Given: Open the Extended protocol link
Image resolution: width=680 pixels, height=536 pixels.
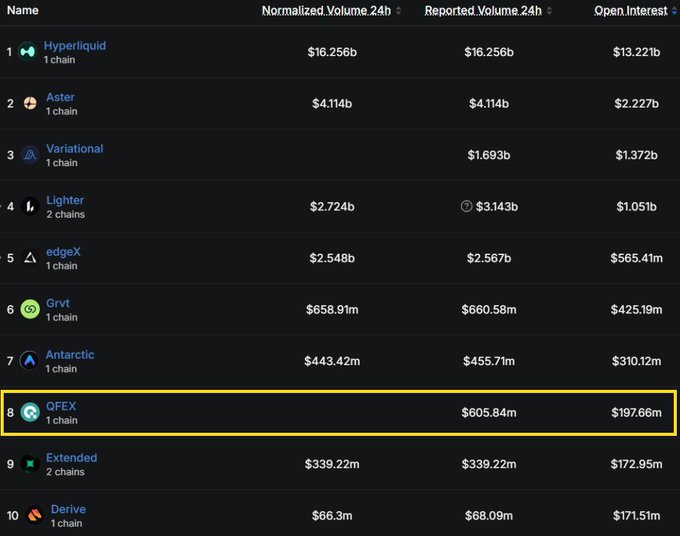Looking at the screenshot, I should [72, 458].
